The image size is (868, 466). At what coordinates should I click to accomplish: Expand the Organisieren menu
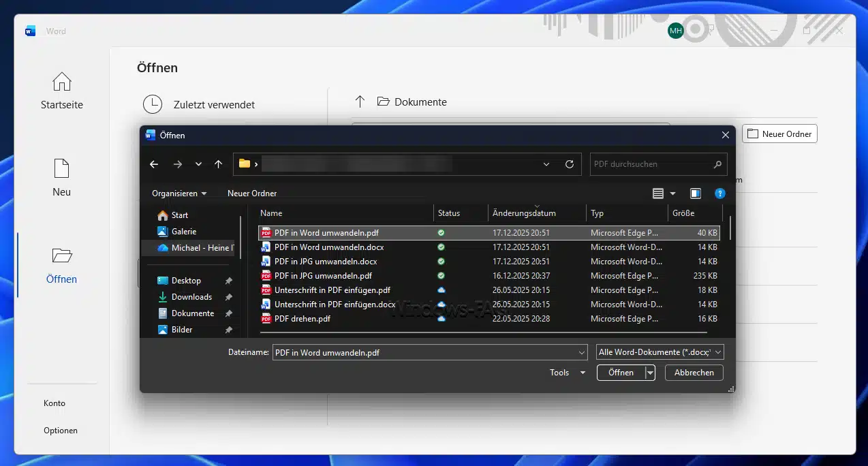pos(179,193)
